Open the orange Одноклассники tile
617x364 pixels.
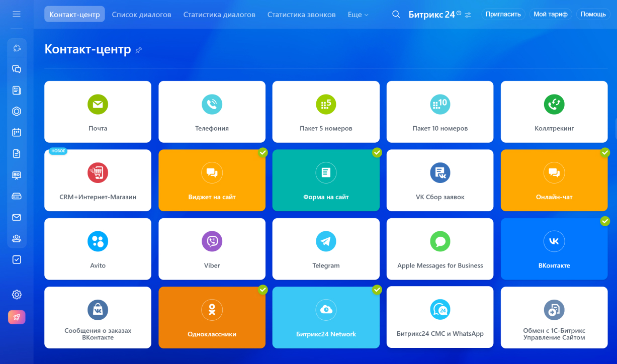[212, 318]
